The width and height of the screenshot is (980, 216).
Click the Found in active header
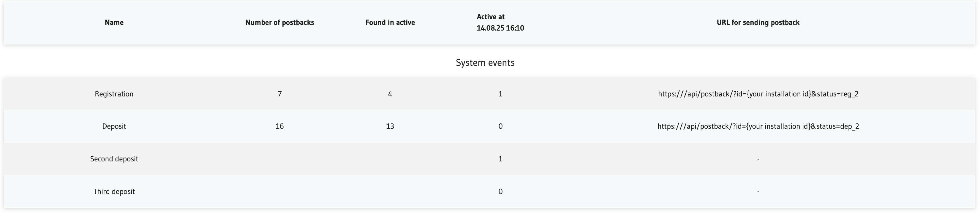390,23
